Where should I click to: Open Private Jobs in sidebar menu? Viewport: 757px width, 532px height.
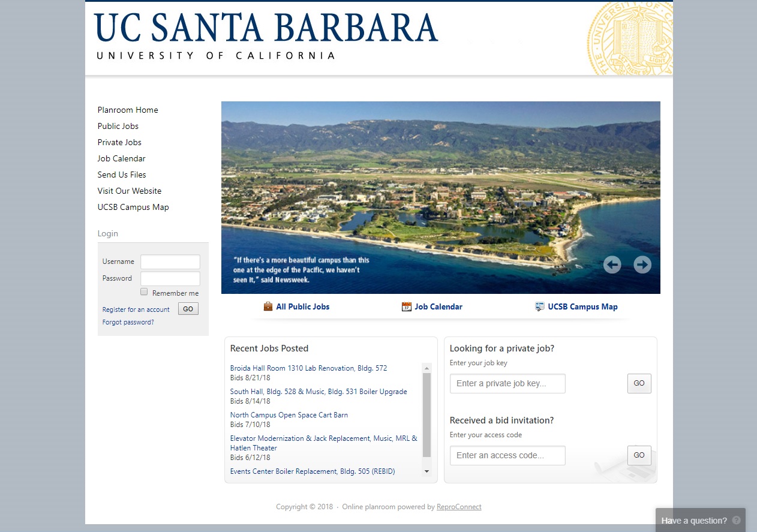[119, 142]
